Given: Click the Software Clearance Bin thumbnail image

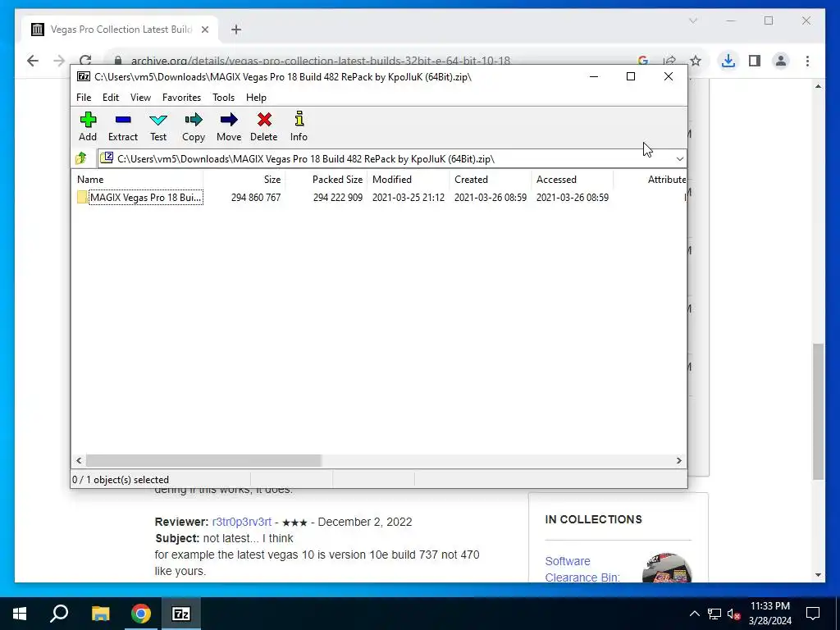Looking at the screenshot, I should (x=666, y=568).
